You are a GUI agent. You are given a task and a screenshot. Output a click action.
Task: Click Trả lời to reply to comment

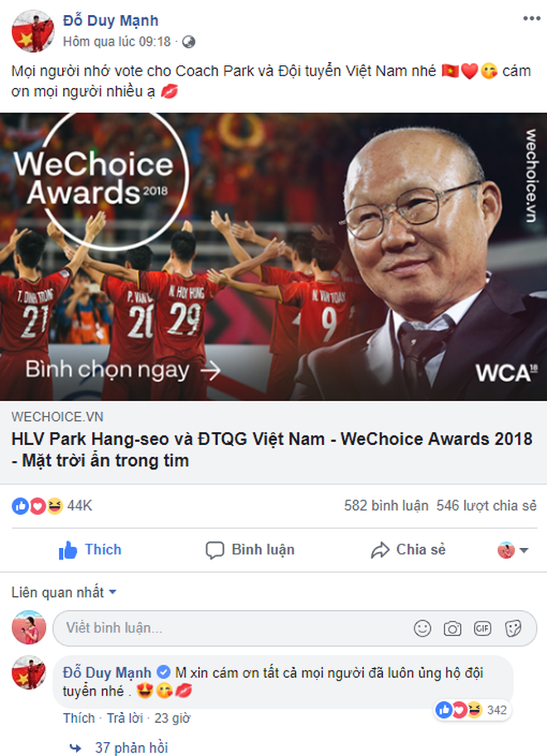125,718
